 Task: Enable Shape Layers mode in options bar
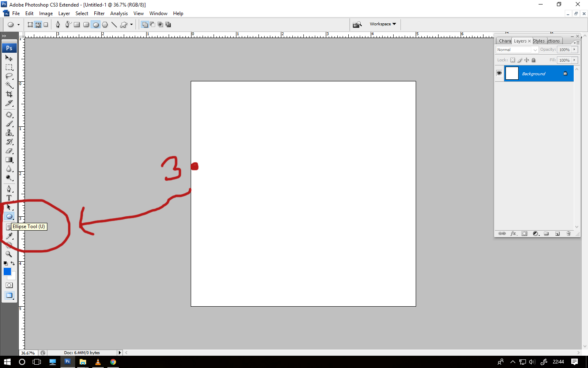coord(30,25)
